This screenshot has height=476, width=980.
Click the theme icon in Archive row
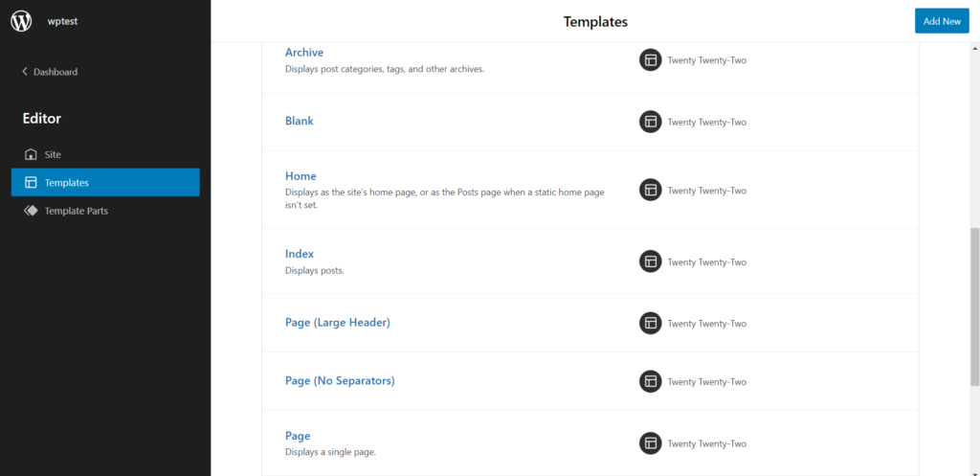pyautogui.click(x=650, y=60)
